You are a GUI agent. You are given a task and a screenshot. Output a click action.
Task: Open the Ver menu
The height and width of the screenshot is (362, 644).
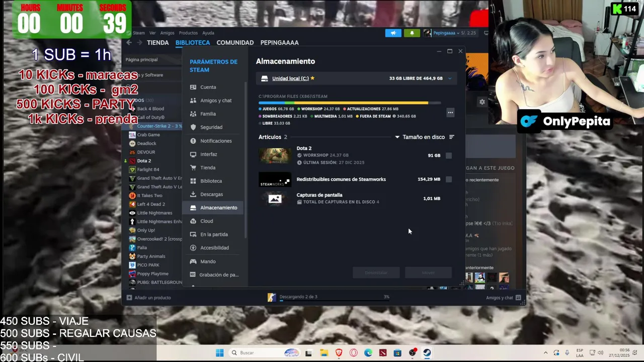[152, 33]
